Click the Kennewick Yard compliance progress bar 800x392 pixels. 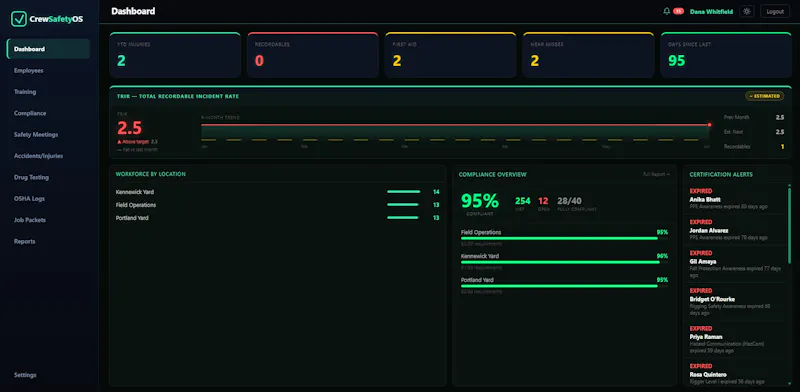(564, 262)
